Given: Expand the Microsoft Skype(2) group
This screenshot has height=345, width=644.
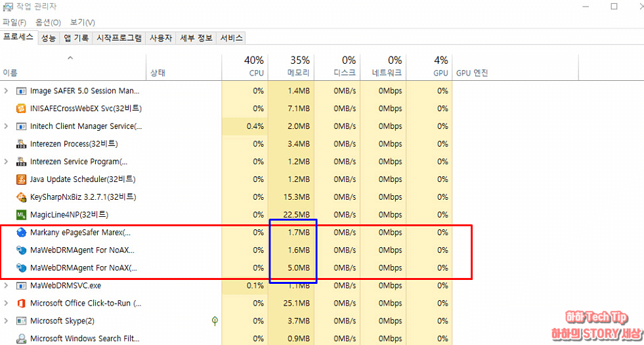Looking at the screenshot, I should coord(6,321).
